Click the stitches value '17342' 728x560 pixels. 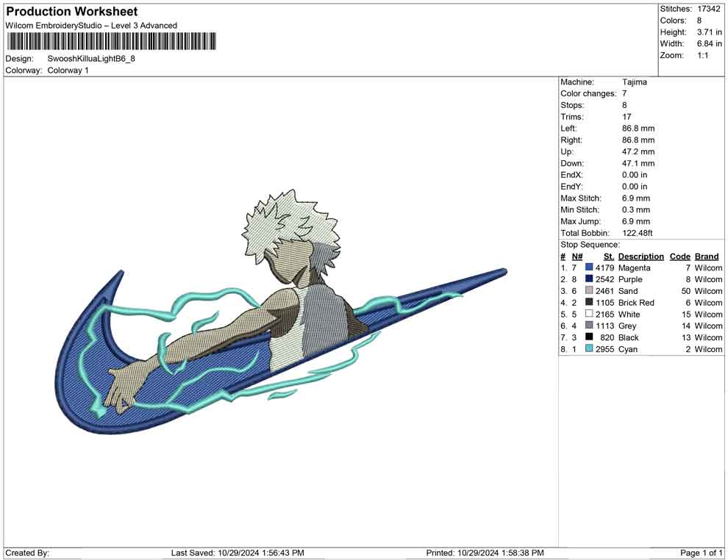click(x=708, y=9)
